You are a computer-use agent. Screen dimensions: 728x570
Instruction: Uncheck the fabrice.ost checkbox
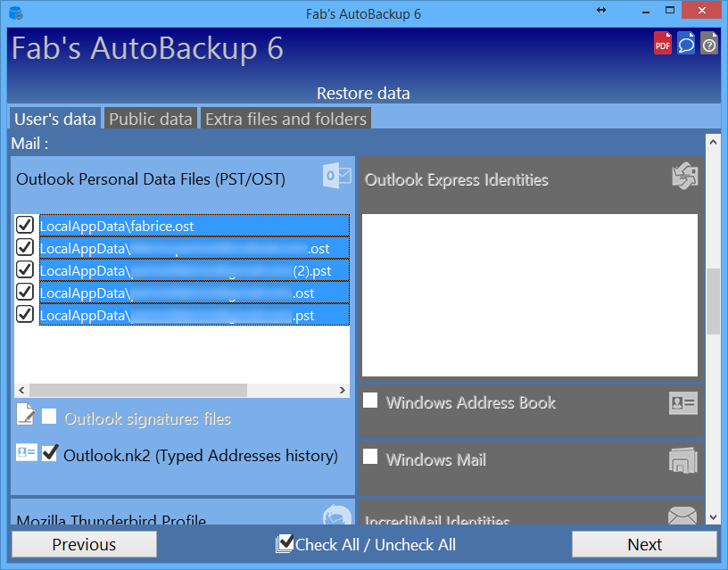coord(25,225)
